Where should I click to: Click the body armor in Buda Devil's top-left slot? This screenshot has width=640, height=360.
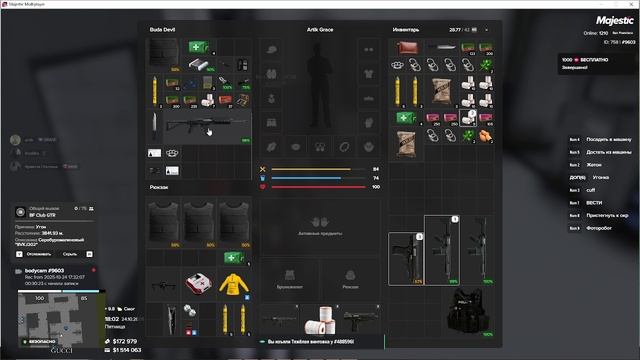coord(163,55)
